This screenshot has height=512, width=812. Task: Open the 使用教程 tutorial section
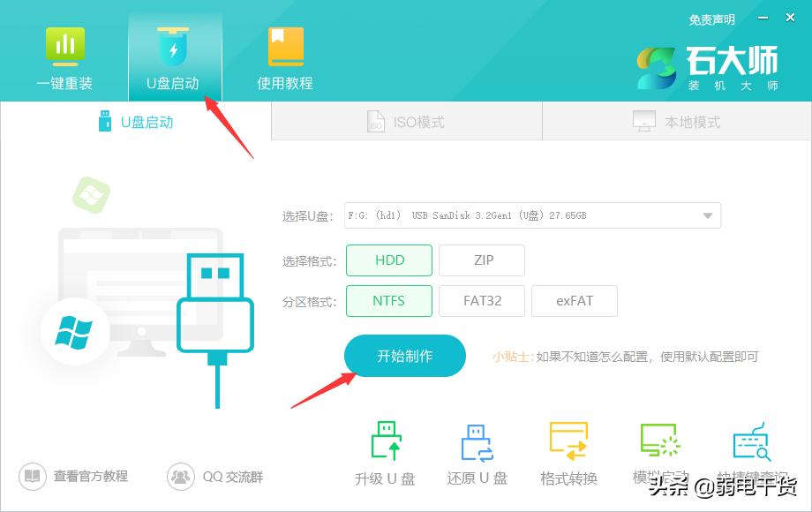(284, 56)
